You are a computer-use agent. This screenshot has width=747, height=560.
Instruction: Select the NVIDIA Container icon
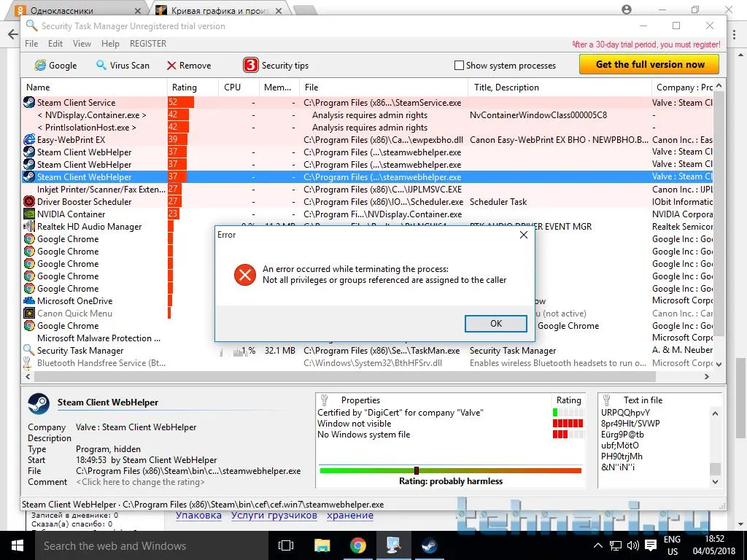pos(29,214)
